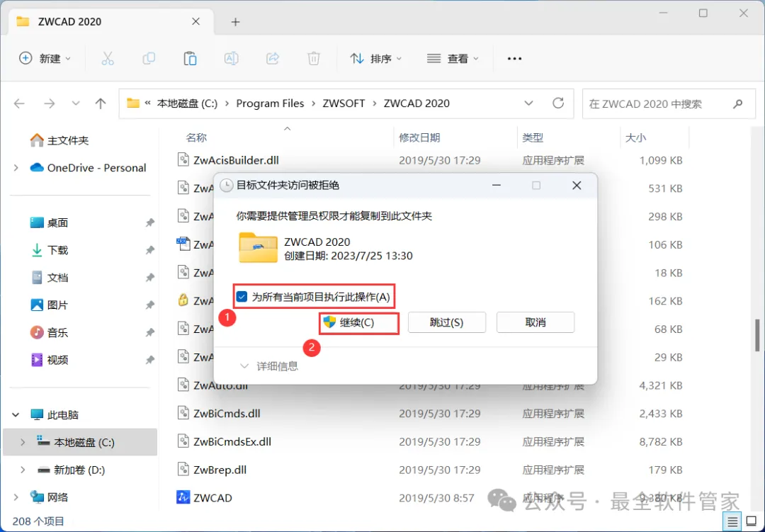The image size is (765, 532).
Task: Open the three-dot more options menu
Action: coord(514,59)
